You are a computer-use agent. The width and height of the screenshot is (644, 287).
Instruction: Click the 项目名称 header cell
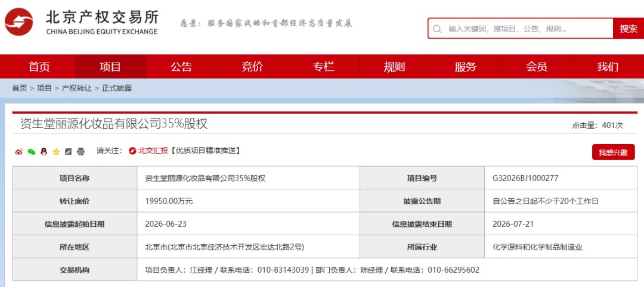(75, 178)
